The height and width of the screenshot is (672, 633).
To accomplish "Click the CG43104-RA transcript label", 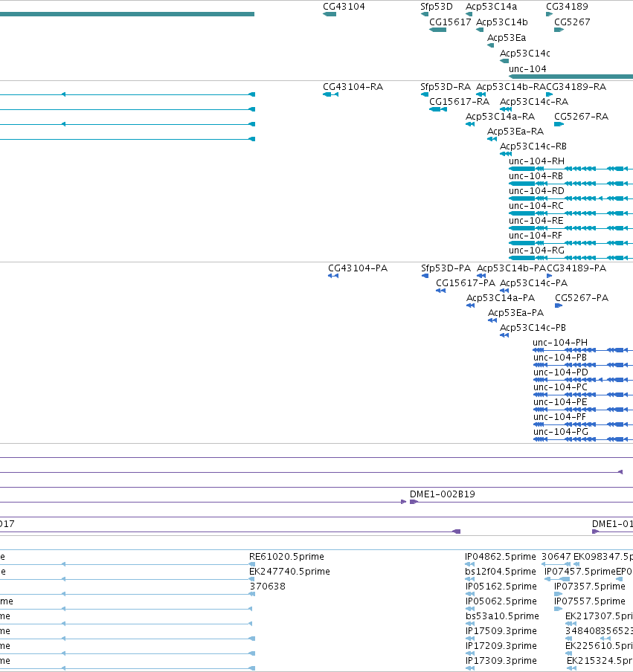I will point(353,86).
